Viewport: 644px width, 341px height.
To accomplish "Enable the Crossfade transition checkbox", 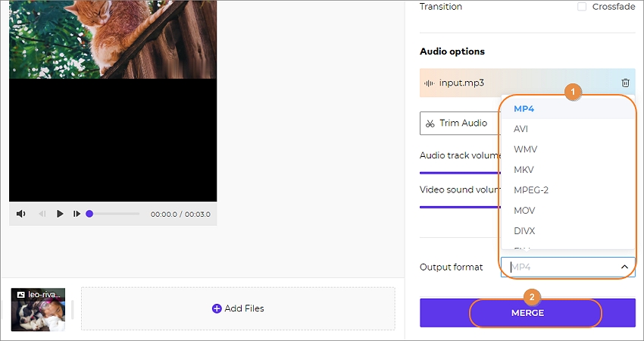I will (582, 7).
